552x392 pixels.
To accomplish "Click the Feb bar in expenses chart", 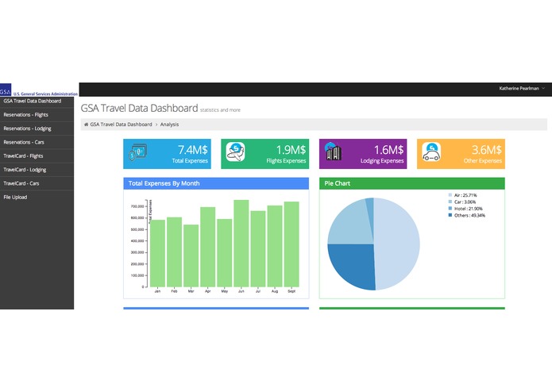I will pyautogui.click(x=174, y=252).
